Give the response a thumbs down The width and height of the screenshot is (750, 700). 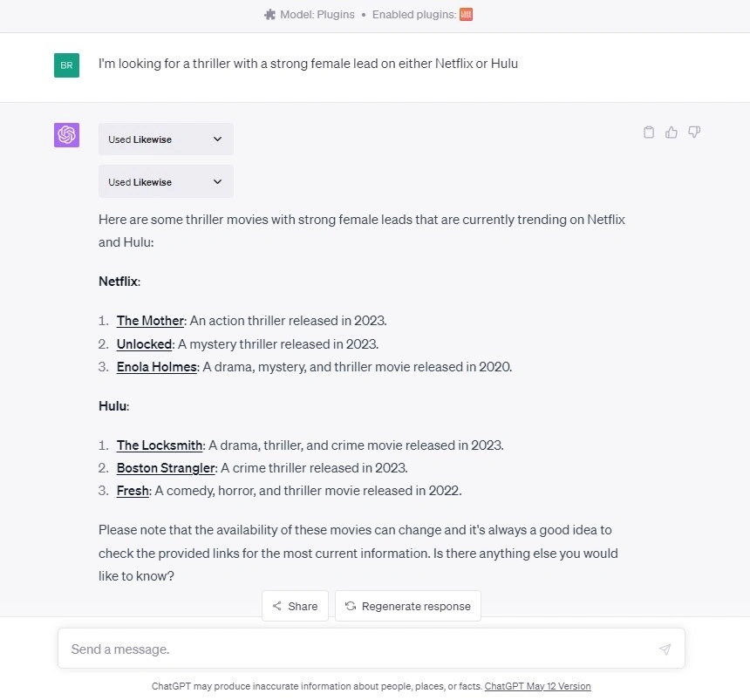[693, 132]
